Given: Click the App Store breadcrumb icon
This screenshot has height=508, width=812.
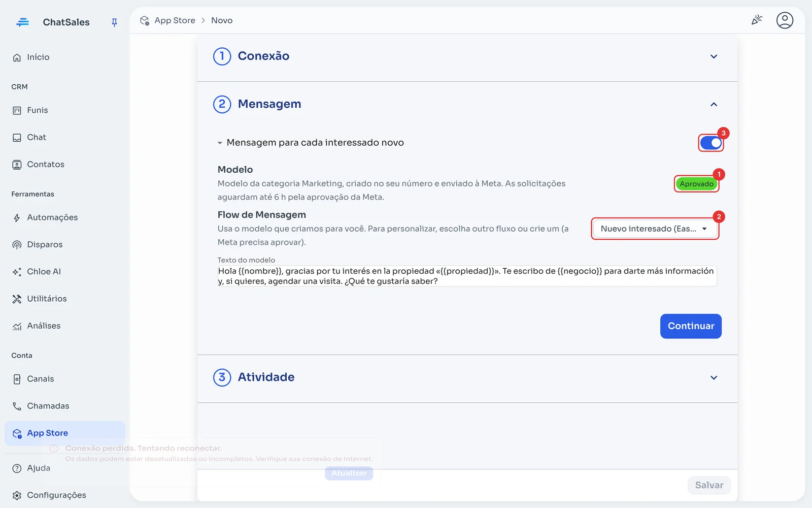Looking at the screenshot, I should point(145,20).
